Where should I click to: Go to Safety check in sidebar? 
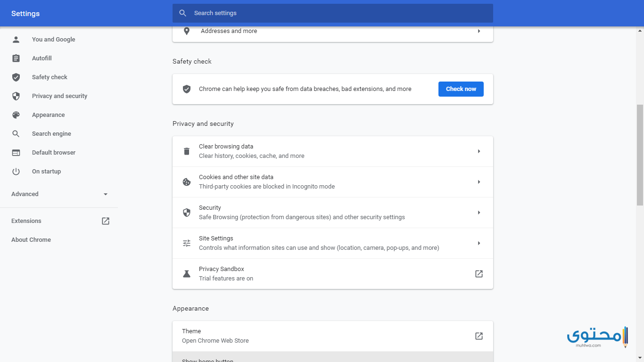[x=50, y=77]
